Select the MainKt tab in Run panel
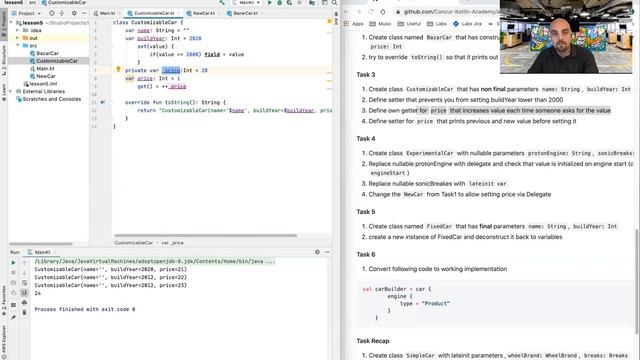This screenshot has height=360, width=640. (42, 252)
